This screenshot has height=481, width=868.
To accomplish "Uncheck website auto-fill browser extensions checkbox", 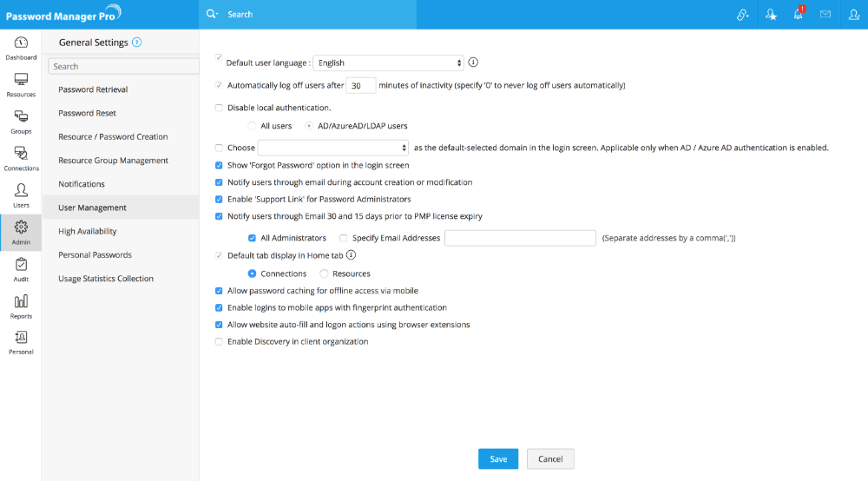I will (219, 325).
